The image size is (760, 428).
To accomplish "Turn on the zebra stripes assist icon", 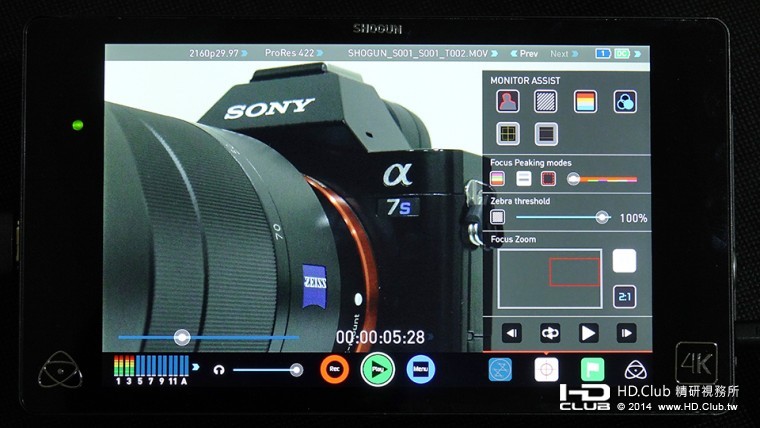I will click(546, 101).
